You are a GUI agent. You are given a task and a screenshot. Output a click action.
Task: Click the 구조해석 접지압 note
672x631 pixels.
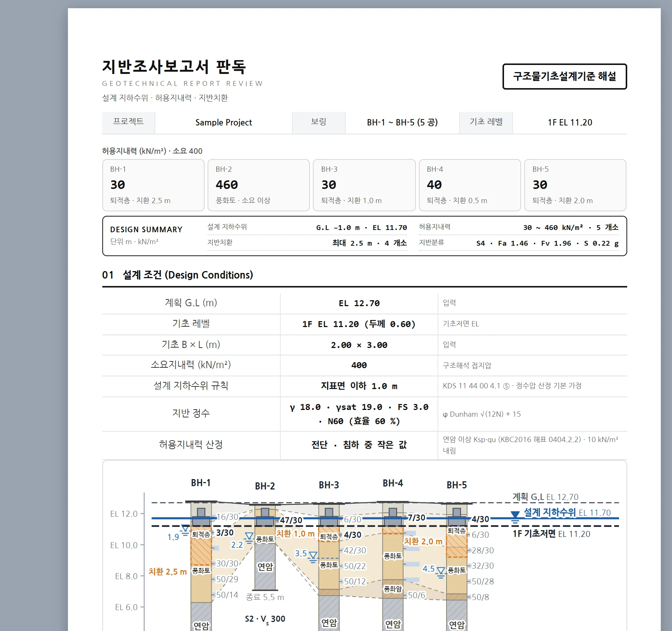click(x=467, y=366)
